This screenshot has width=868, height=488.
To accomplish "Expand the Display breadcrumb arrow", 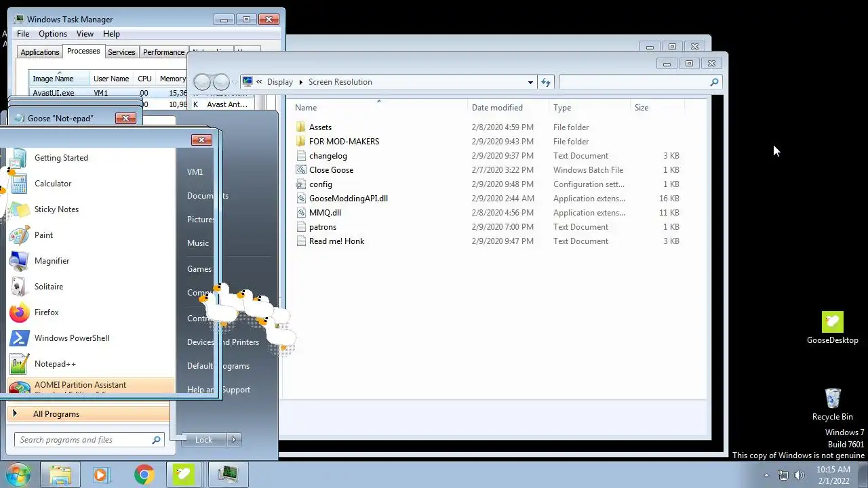I will point(301,82).
